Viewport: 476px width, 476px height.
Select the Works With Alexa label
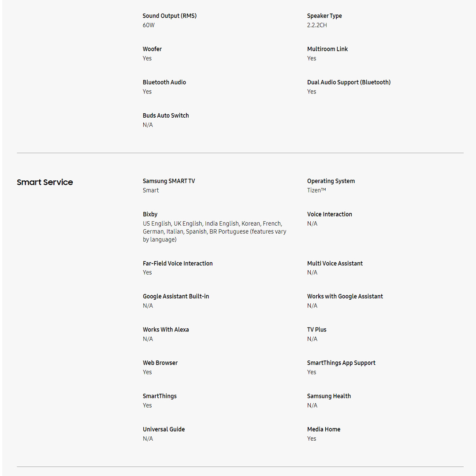tap(166, 330)
